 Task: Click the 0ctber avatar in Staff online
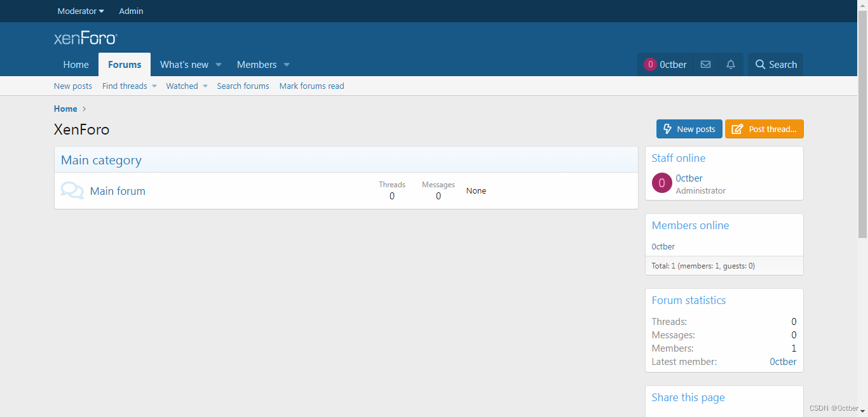point(661,183)
